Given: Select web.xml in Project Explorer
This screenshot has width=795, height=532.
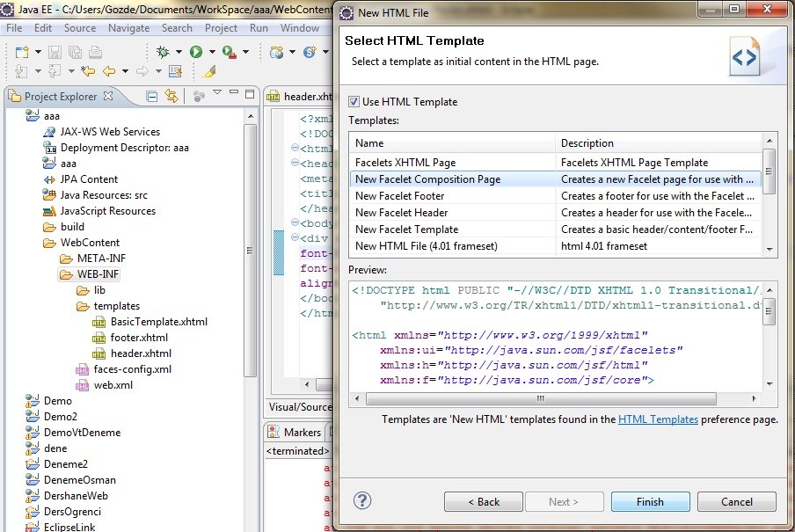Looking at the screenshot, I should pyautogui.click(x=105, y=385).
